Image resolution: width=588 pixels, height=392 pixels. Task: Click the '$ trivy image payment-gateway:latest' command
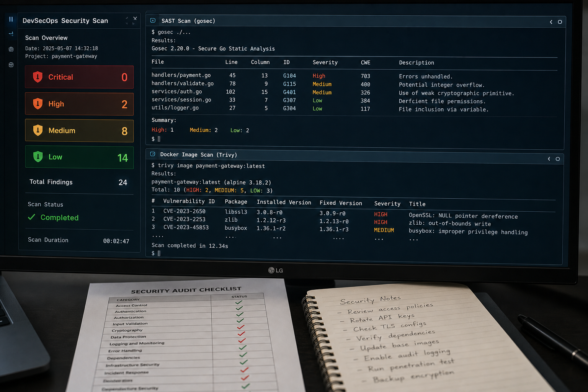click(208, 166)
